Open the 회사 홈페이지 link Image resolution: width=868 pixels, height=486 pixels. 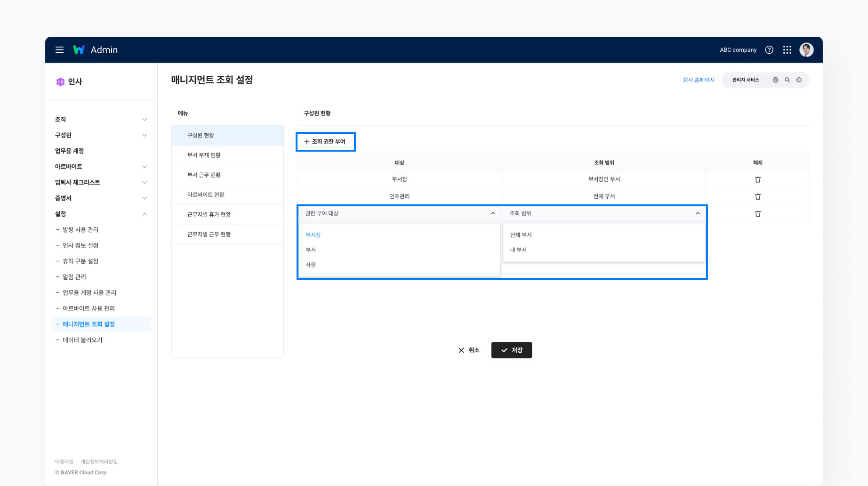pyautogui.click(x=699, y=80)
